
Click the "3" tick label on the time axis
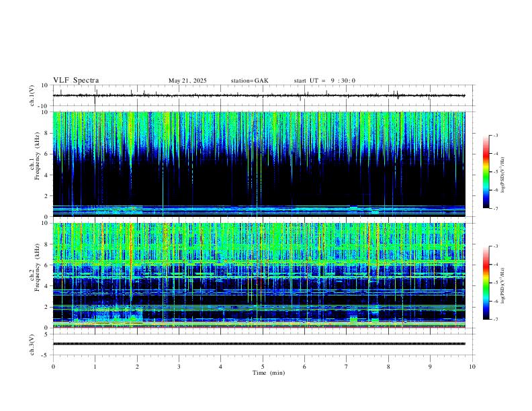pyautogui.click(x=179, y=367)
